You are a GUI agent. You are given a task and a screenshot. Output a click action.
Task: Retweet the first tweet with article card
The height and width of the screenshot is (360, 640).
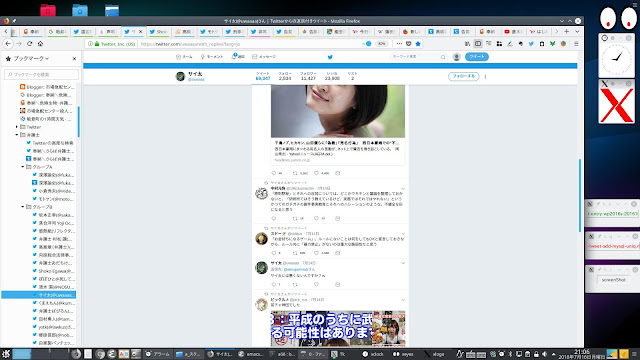295,173
